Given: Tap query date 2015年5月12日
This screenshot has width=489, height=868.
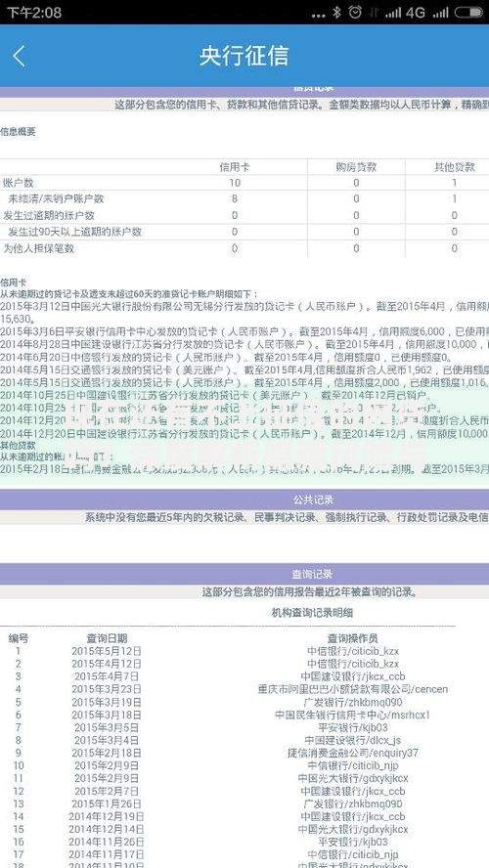Looking at the screenshot, I should [107, 651].
